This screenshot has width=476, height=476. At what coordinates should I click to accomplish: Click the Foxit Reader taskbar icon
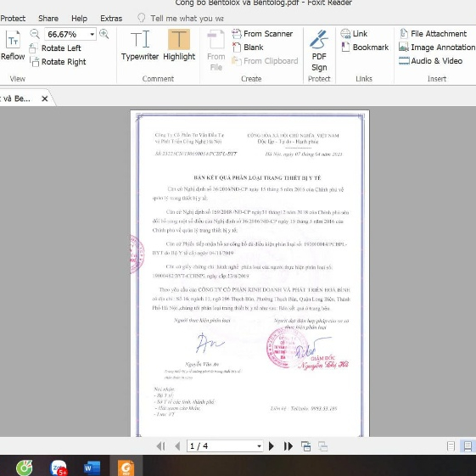pos(126,468)
